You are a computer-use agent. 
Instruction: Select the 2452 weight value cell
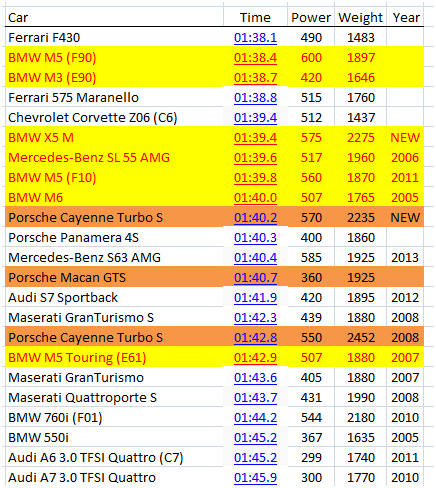pos(361,337)
